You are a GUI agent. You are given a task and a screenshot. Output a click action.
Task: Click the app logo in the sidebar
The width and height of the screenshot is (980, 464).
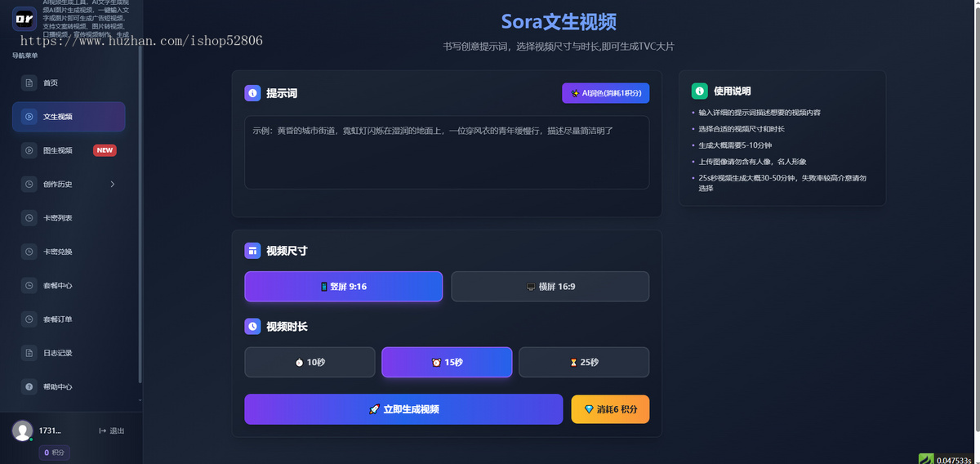coord(25,17)
